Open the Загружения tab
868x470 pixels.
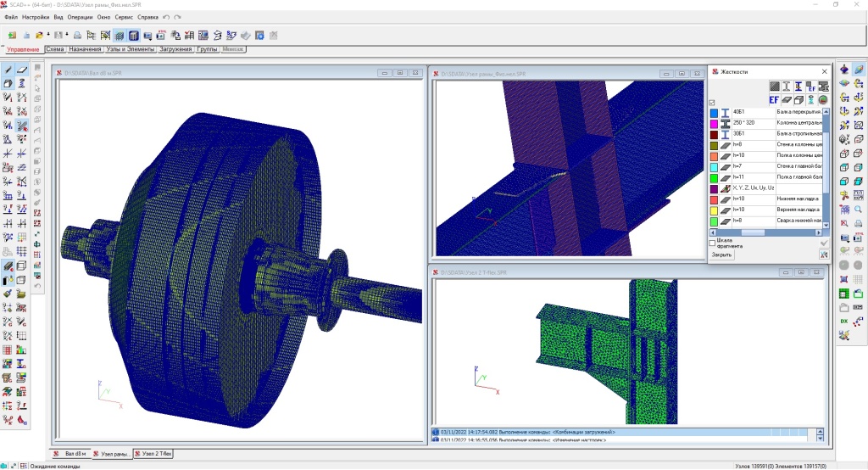click(x=175, y=49)
